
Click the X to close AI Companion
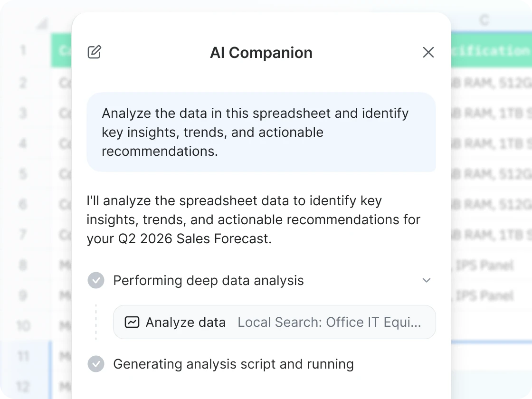[428, 52]
